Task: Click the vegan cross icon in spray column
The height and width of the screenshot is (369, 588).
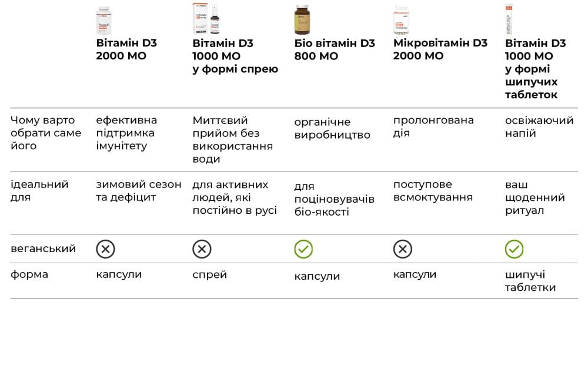Action: [x=202, y=249]
